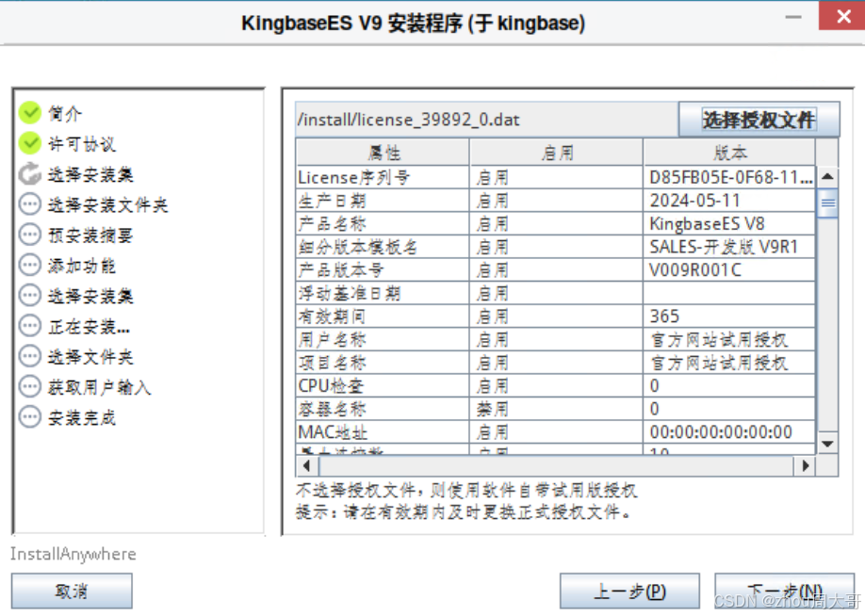Screen dimensions: 865x616
Task: Select the SALES-开发版 V9R1 cell
Action: (729, 247)
